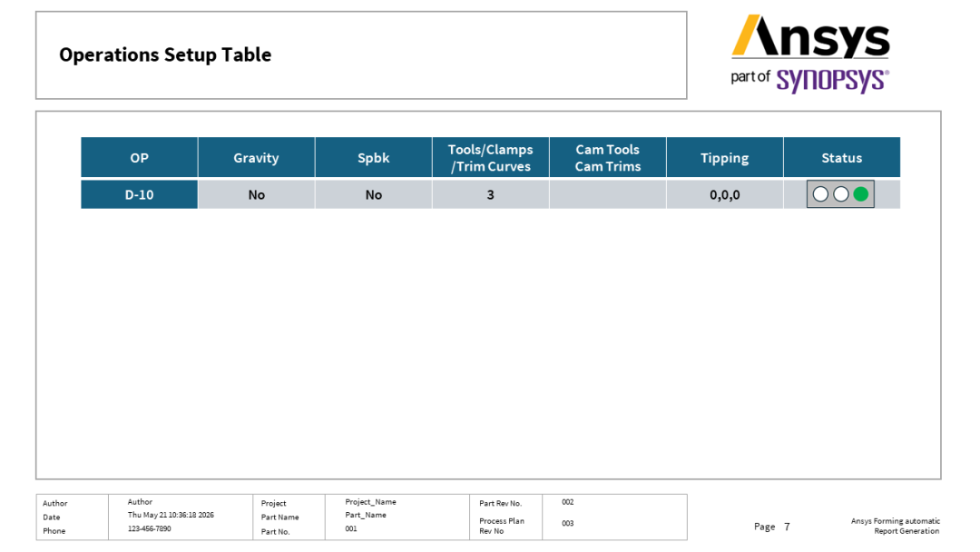Click the part number 001

(x=351, y=528)
